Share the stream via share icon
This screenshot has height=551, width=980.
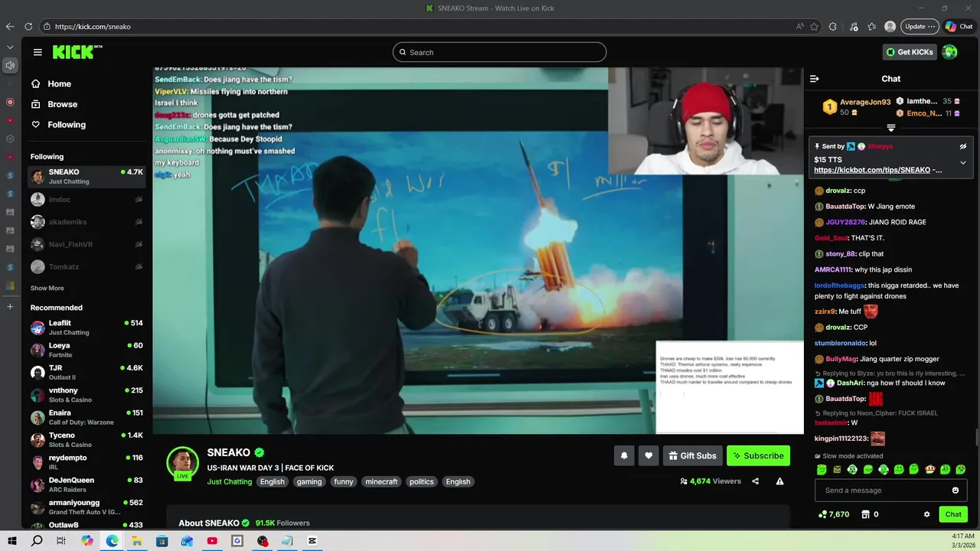coord(756,481)
